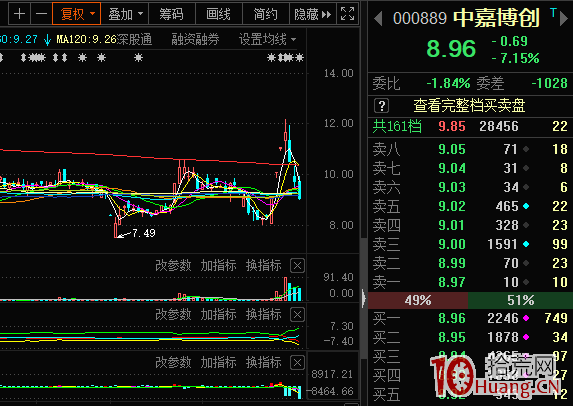Toggle fullscreen chart icon
Viewport: 573px width, 406px height.
[348, 14]
